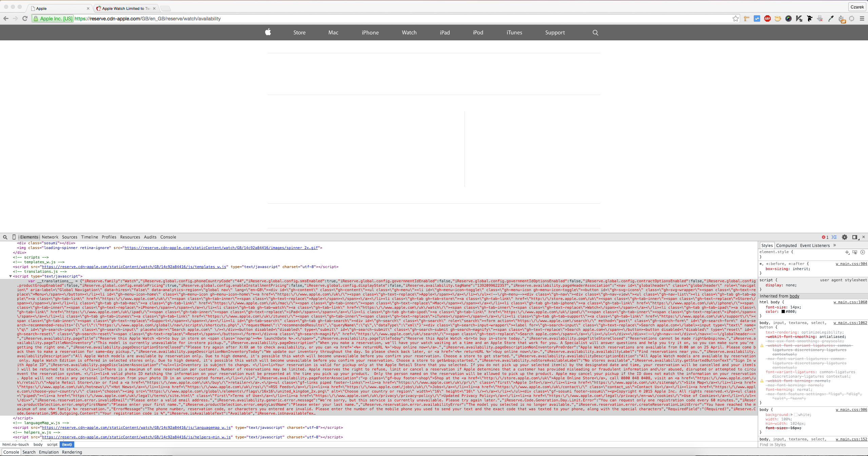Toggle the console drawer icon
This screenshot has height=456, width=868.
(x=834, y=237)
